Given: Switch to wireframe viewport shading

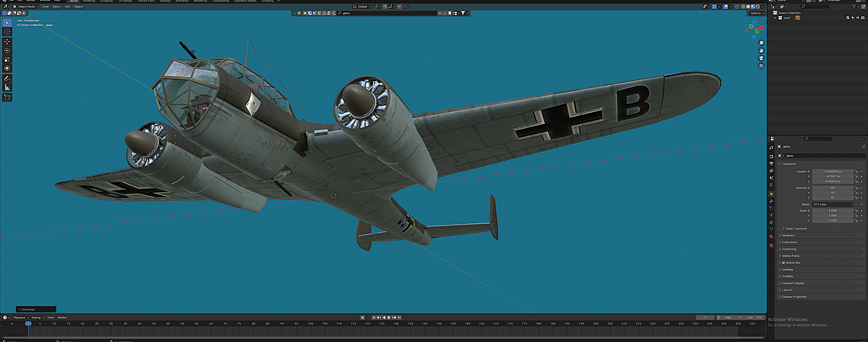Looking at the screenshot, I should [x=743, y=7].
